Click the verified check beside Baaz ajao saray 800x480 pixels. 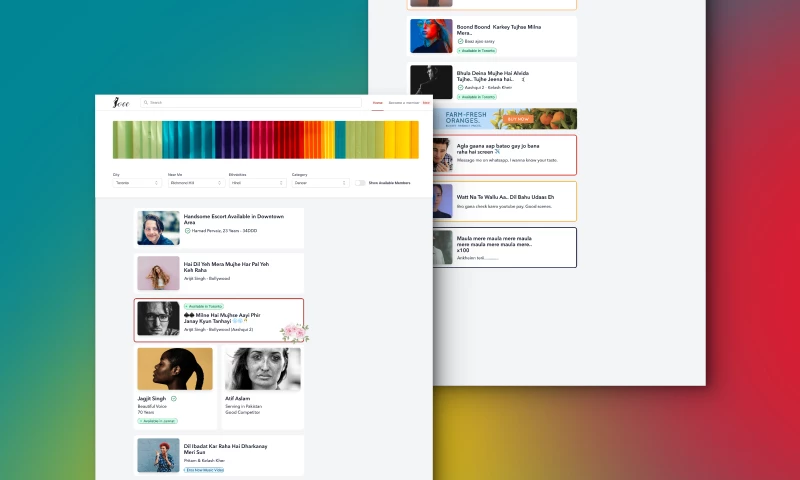pos(461,41)
